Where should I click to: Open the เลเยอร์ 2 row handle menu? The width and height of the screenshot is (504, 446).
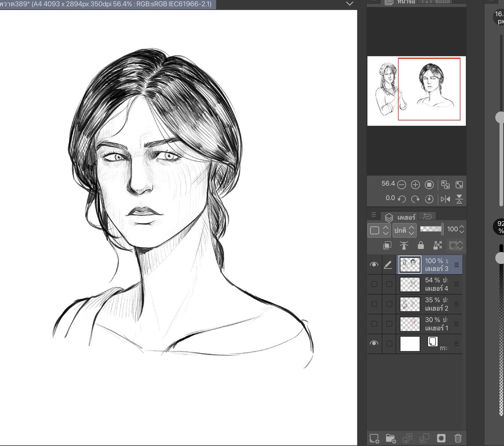point(457,304)
